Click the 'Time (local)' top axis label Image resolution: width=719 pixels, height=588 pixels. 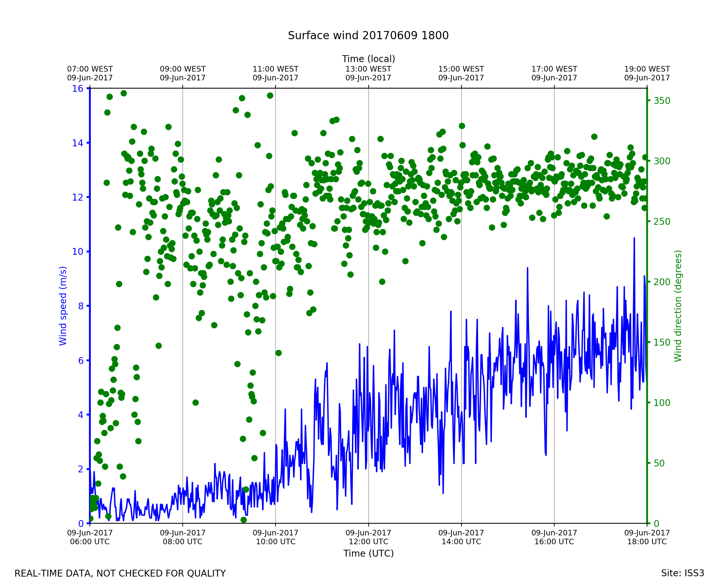[x=368, y=59]
